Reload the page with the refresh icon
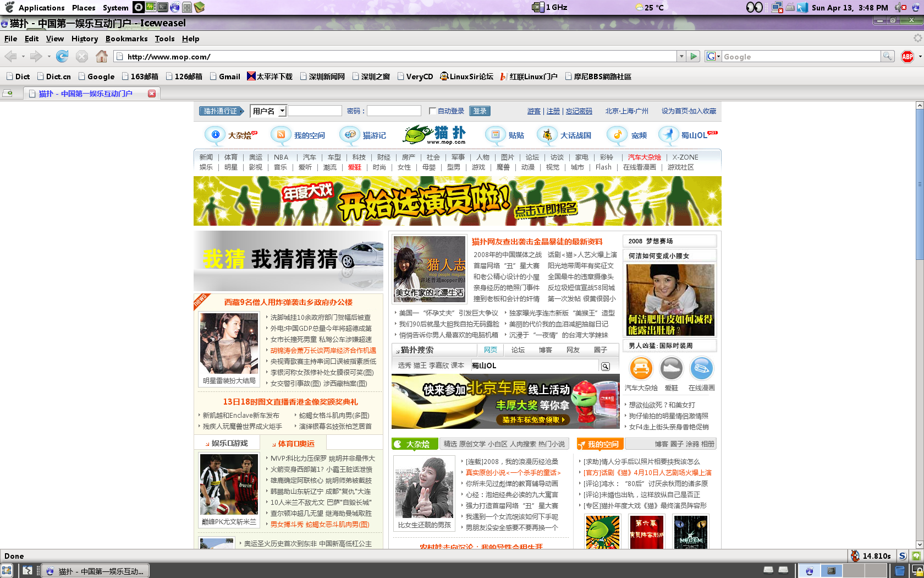Viewport: 924px width, 578px height. [x=62, y=56]
